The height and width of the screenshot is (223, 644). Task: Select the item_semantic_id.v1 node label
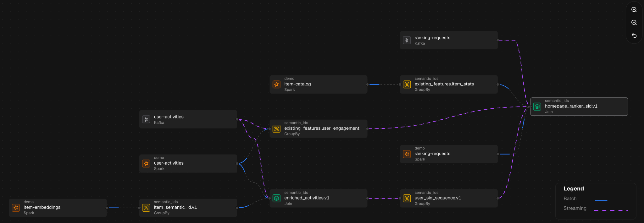[175, 207]
